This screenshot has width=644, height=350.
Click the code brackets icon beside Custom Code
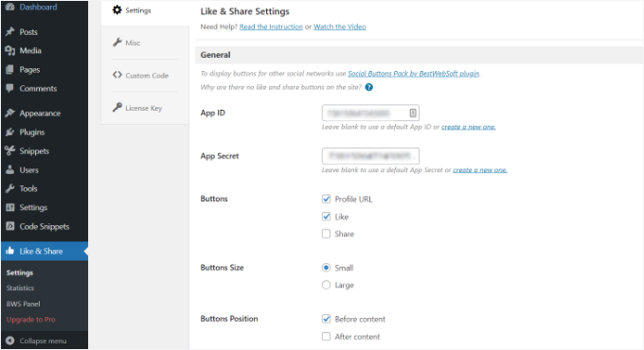point(117,75)
